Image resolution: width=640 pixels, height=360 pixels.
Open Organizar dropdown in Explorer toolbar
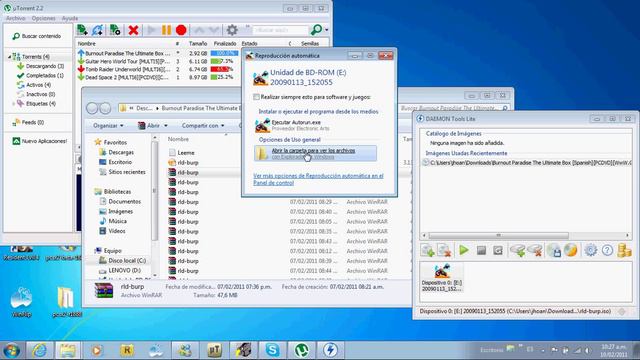(x=108, y=126)
